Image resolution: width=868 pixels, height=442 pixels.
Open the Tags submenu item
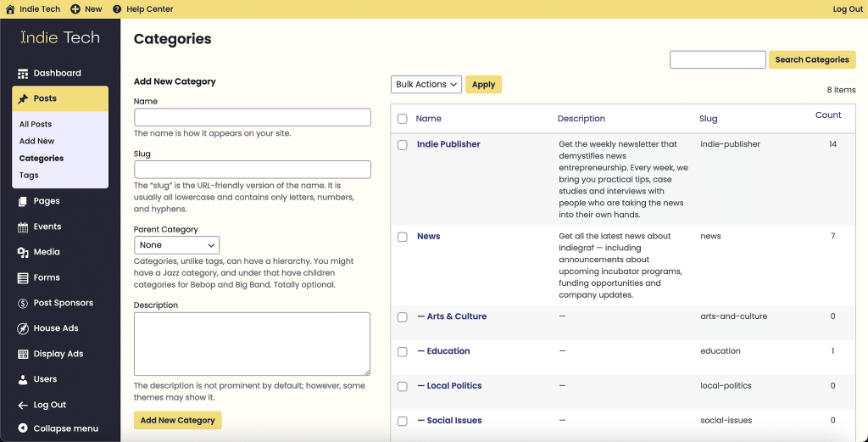29,176
